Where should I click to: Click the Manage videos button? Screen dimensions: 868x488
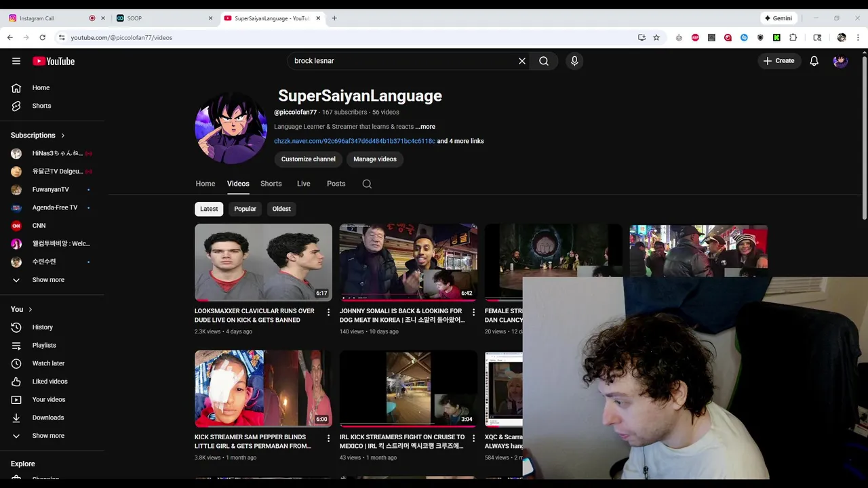tap(375, 159)
